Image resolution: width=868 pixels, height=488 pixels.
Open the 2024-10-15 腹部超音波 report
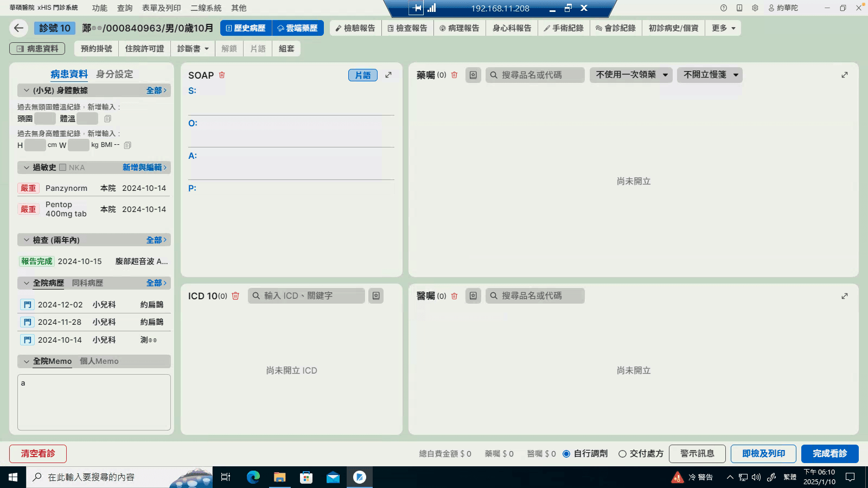(94, 261)
